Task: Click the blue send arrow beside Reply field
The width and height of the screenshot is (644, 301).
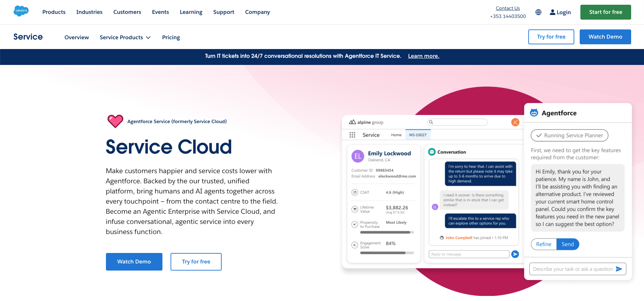Action: tap(515, 254)
